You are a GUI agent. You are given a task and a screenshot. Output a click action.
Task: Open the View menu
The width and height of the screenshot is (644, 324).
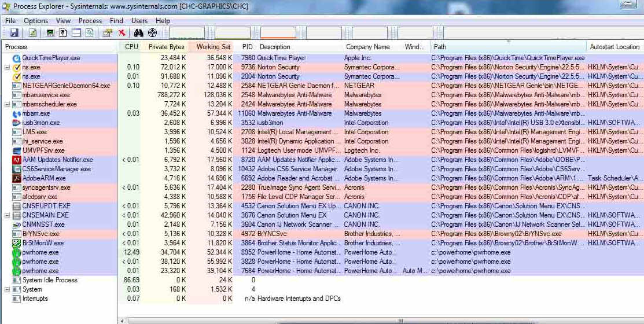click(x=63, y=20)
